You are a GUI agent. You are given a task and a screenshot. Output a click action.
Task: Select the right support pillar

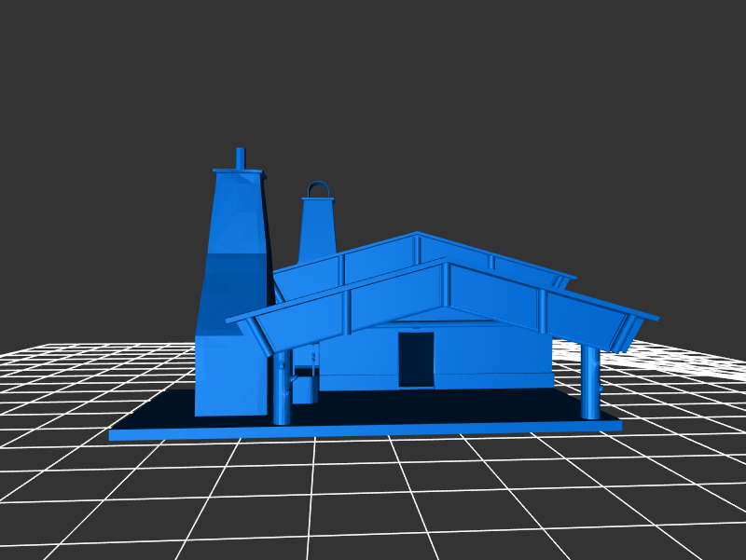pos(590,382)
